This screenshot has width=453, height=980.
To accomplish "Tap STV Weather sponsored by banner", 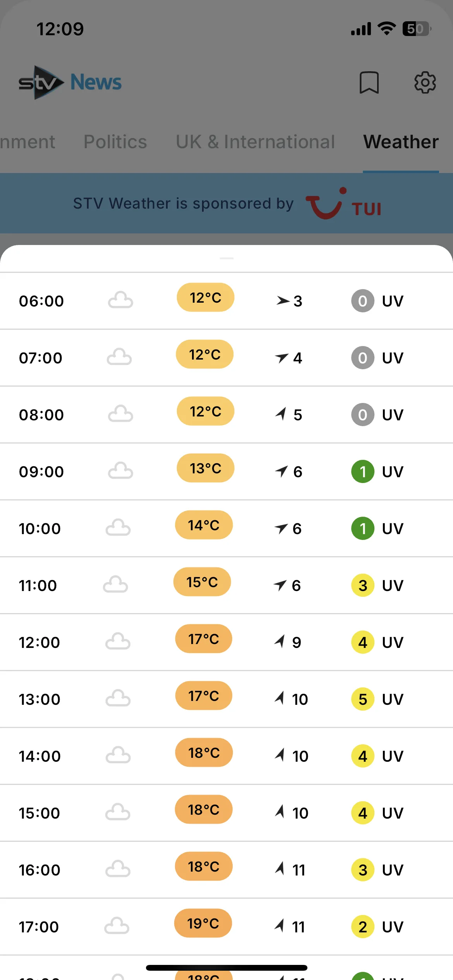I will tap(226, 203).
